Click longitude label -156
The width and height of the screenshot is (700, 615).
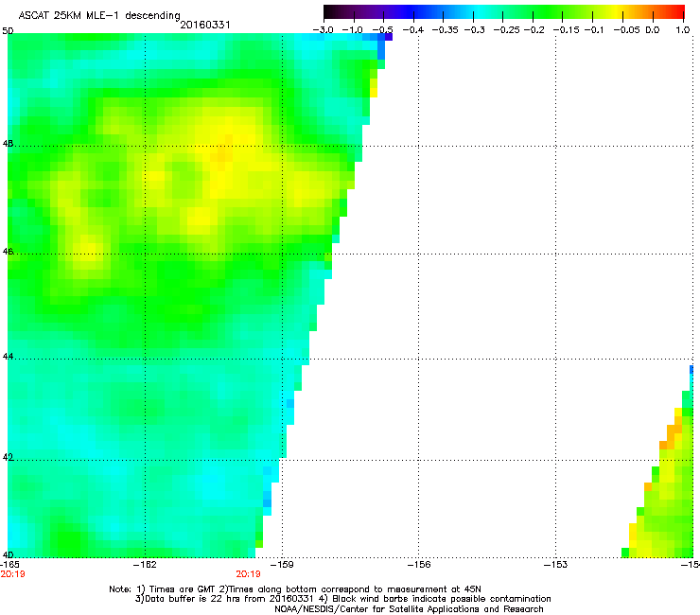coord(419,565)
